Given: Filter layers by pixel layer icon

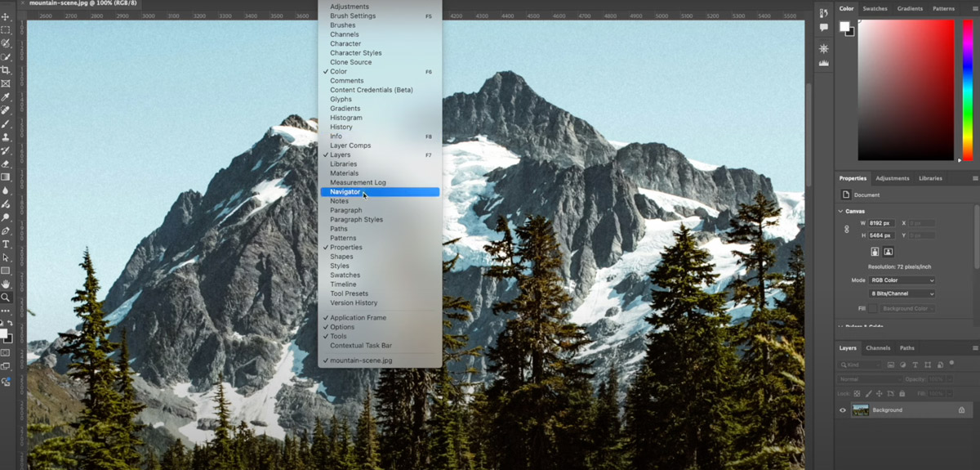Looking at the screenshot, I should [891, 365].
